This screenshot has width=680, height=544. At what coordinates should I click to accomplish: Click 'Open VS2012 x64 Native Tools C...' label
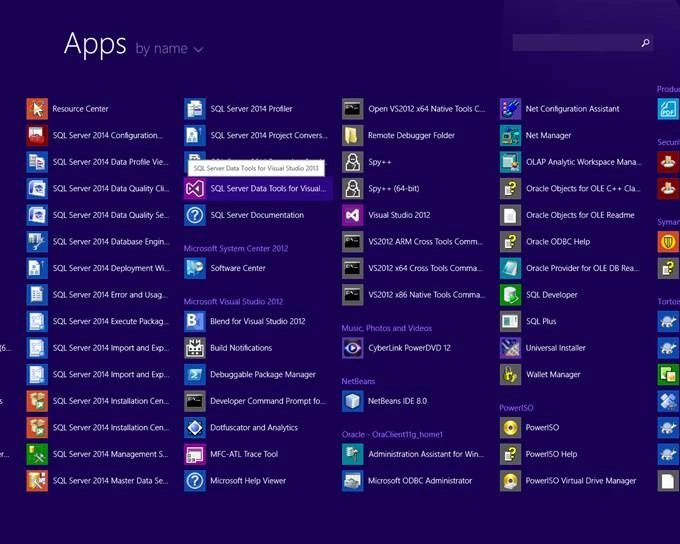[427, 108]
